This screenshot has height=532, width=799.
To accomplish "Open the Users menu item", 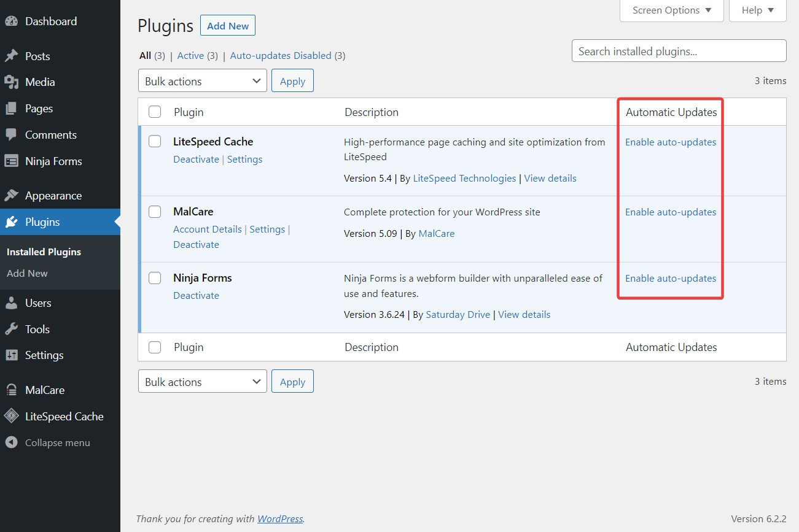I will tap(60, 303).
